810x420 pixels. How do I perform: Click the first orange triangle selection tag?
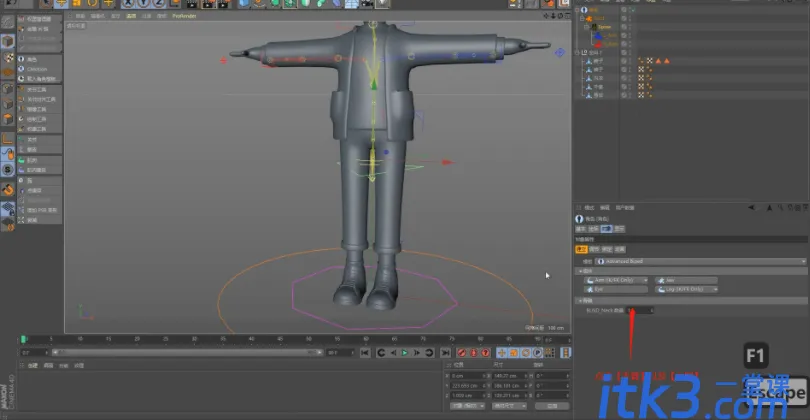658,61
